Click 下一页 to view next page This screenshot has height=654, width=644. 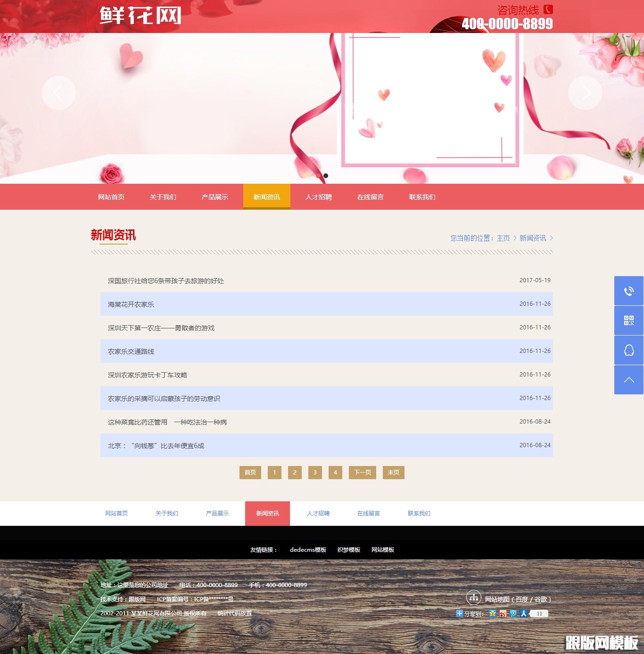click(x=362, y=472)
